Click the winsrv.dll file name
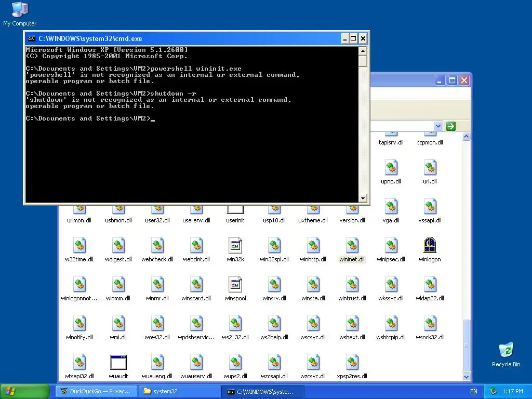The height and width of the screenshot is (399, 532). tap(274, 298)
